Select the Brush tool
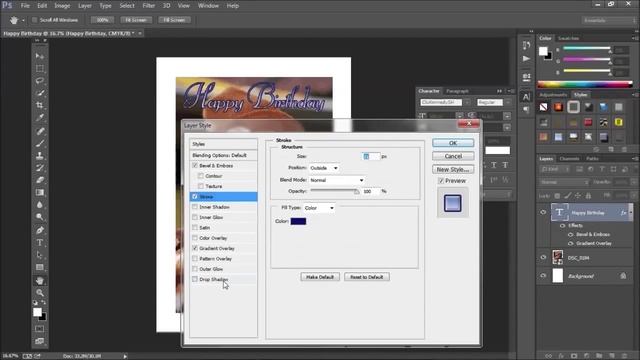The image size is (640, 360). point(40,143)
